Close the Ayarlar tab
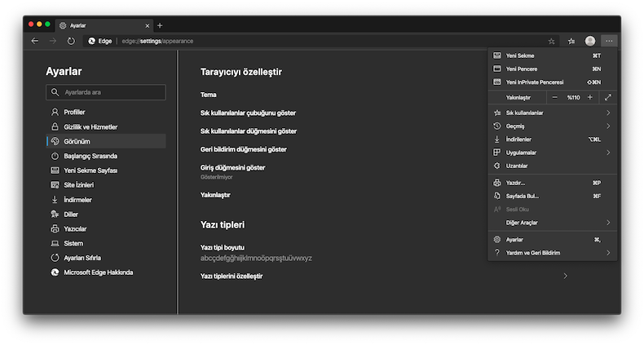Viewport: 644px width, 345px height. 148,25
